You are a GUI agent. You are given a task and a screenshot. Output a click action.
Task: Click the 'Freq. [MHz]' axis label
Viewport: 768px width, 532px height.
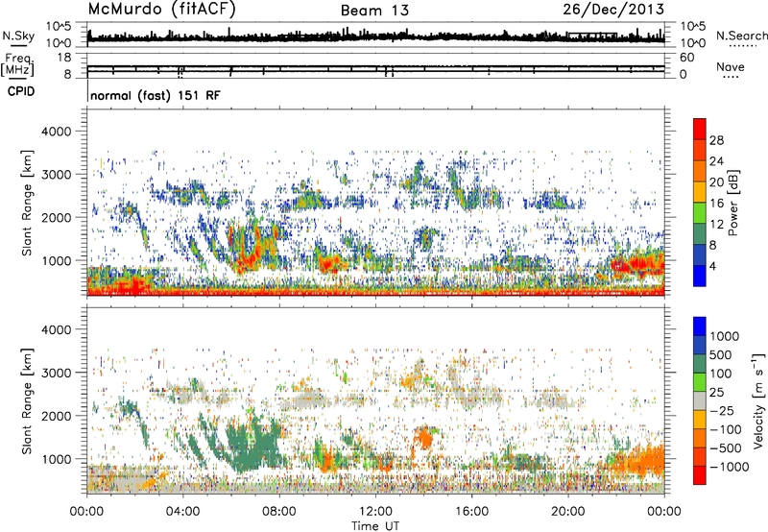[x=17, y=65]
